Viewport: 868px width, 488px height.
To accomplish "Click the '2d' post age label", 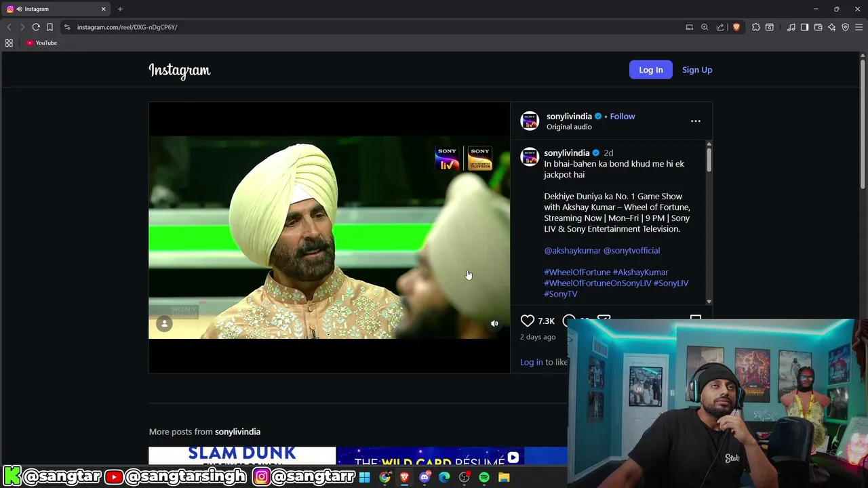I will tap(608, 152).
